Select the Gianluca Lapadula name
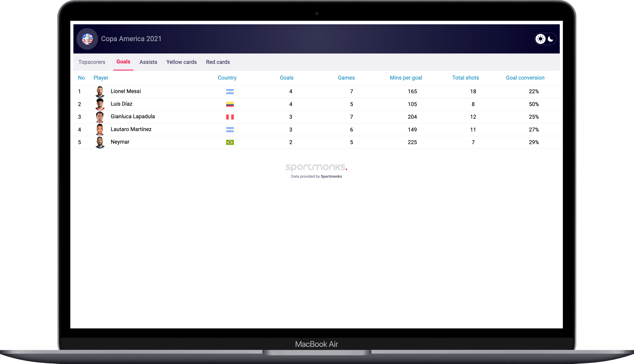Image resolution: width=634 pixels, height=364 pixels. tap(133, 116)
